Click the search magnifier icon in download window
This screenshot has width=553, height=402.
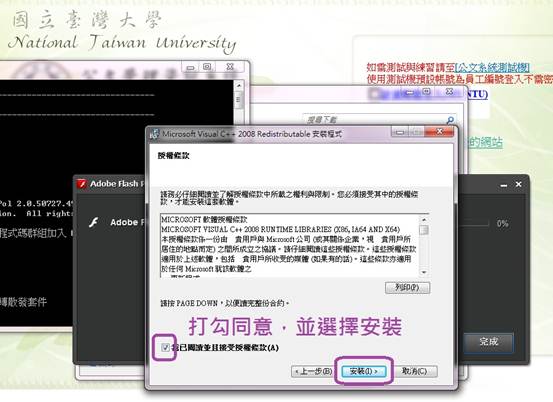[x=450, y=120]
